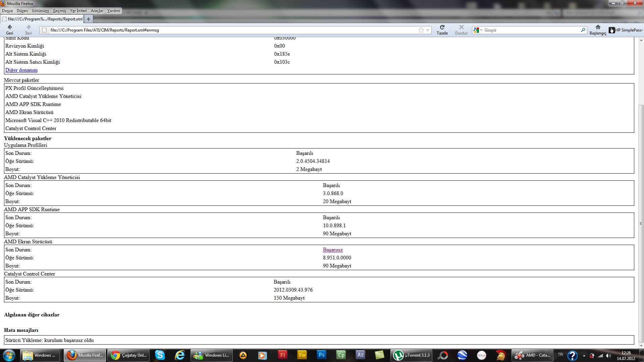Screen dimensions: 644x362
Task: Launch Adobe Flash from taskbar
Action: (x=282, y=355)
